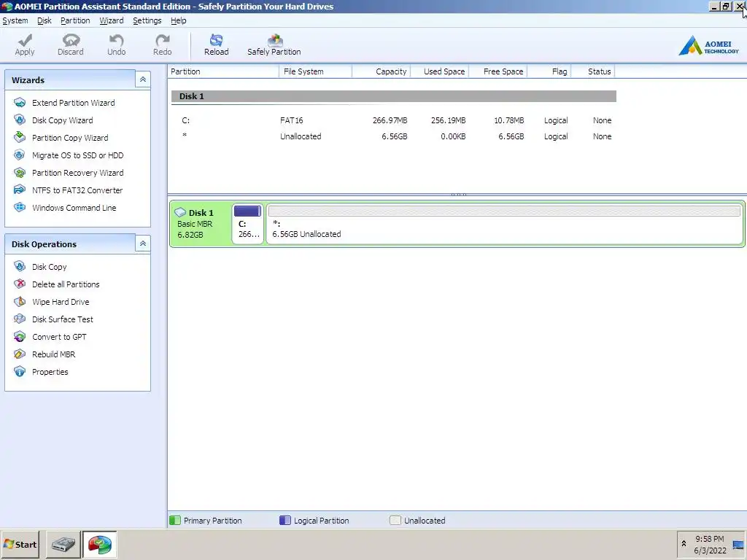Select C: partition block in disk map
The width and height of the screenshot is (747, 560).
tap(248, 223)
